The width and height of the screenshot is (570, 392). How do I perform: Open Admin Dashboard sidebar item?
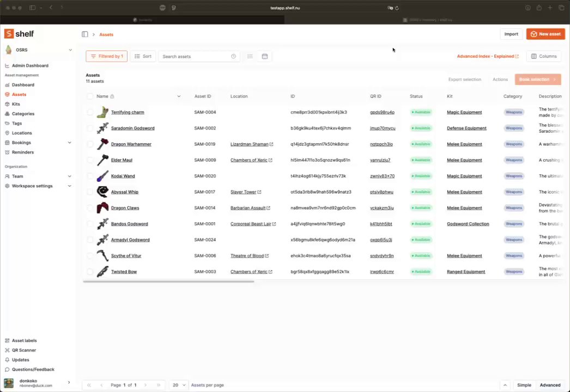tap(30, 66)
